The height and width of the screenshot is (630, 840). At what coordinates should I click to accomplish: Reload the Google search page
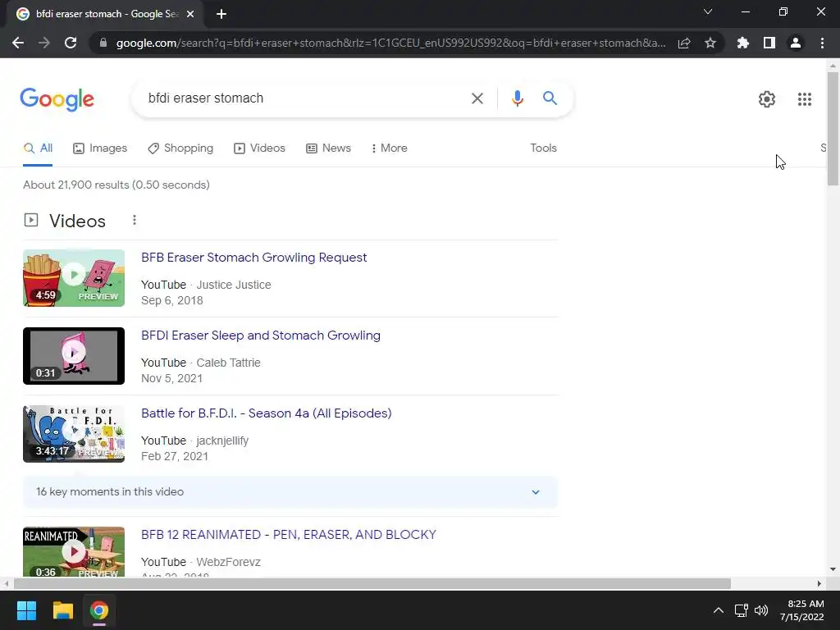pyautogui.click(x=71, y=43)
